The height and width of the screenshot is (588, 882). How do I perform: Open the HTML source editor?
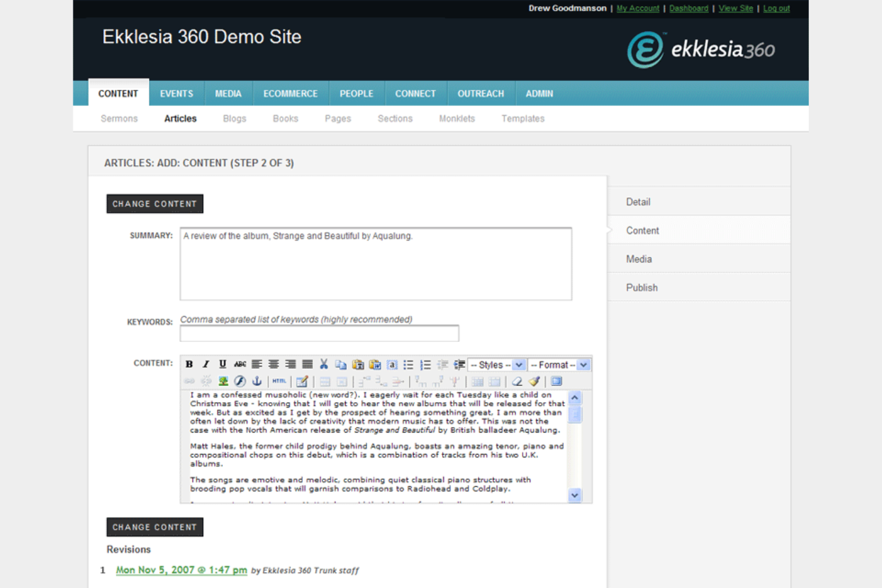coord(279,381)
